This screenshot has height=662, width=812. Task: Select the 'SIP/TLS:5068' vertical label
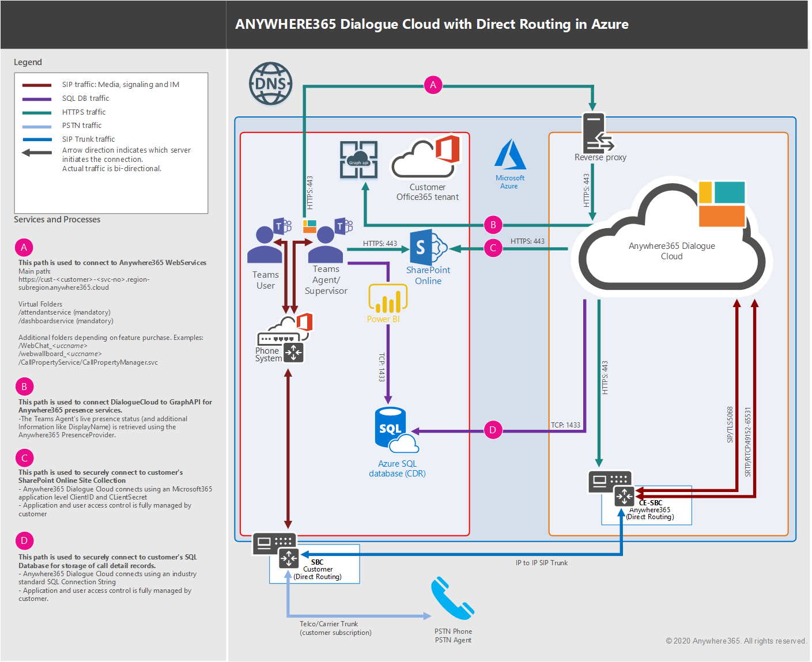click(730, 425)
